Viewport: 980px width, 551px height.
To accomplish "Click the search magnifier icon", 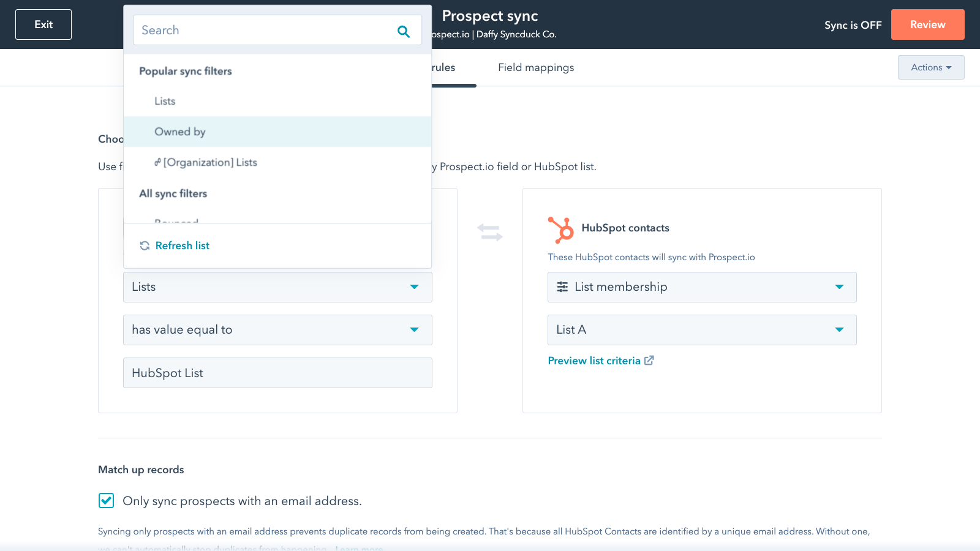I will (x=403, y=31).
